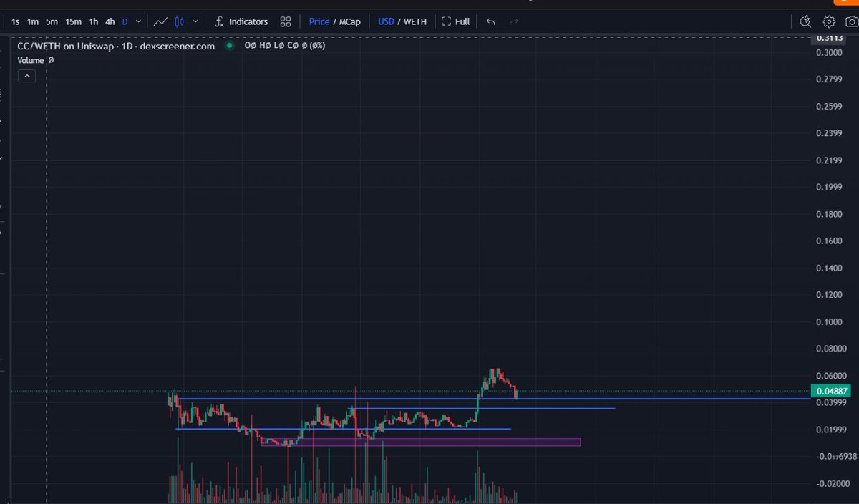
Task: Select the 1m timeframe
Action: point(33,21)
